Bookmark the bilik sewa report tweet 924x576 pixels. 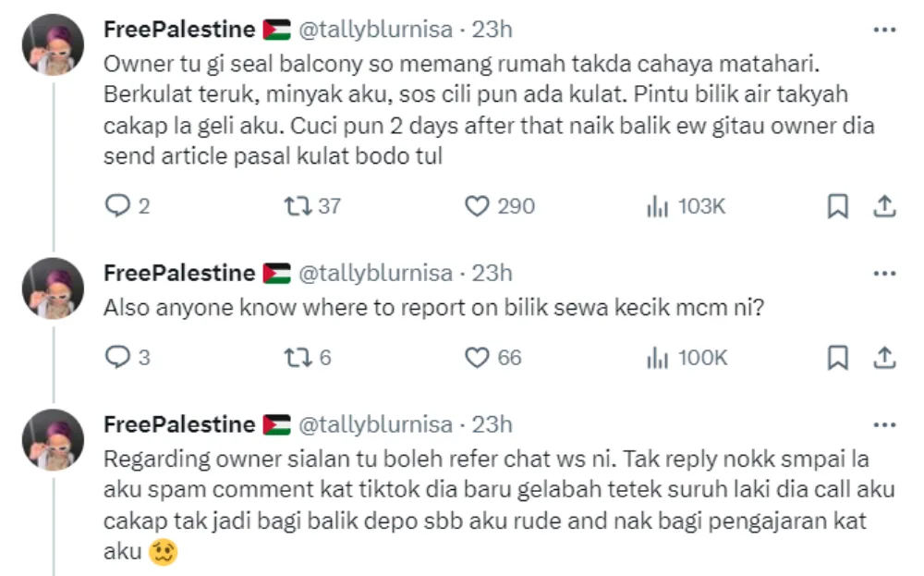pyautogui.click(x=837, y=357)
